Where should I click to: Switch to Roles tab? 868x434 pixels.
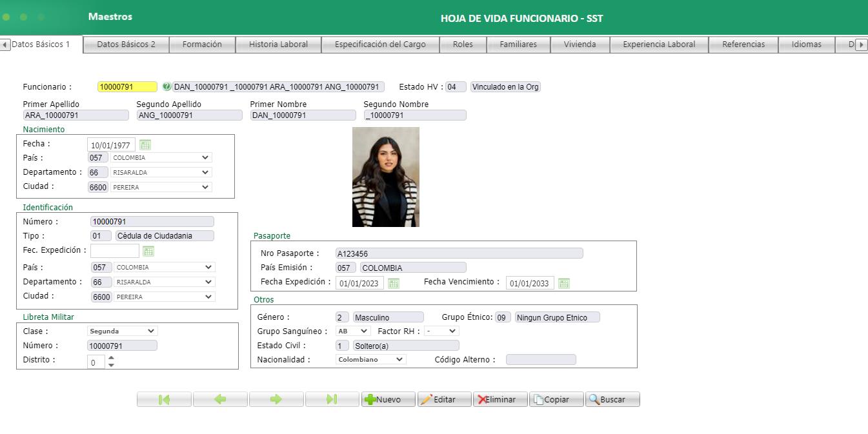[x=463, y=44]
